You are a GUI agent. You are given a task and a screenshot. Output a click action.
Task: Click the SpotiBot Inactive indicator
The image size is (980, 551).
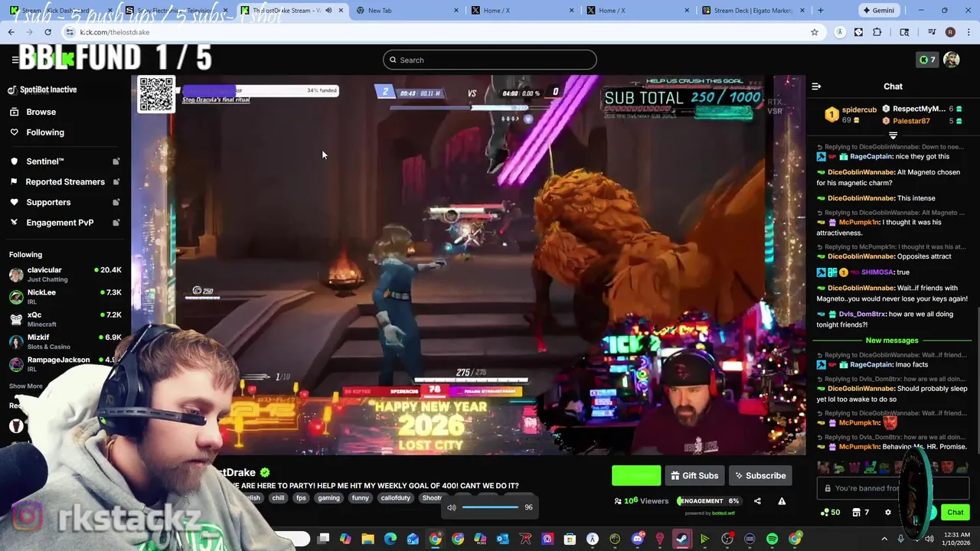[42, 90]
